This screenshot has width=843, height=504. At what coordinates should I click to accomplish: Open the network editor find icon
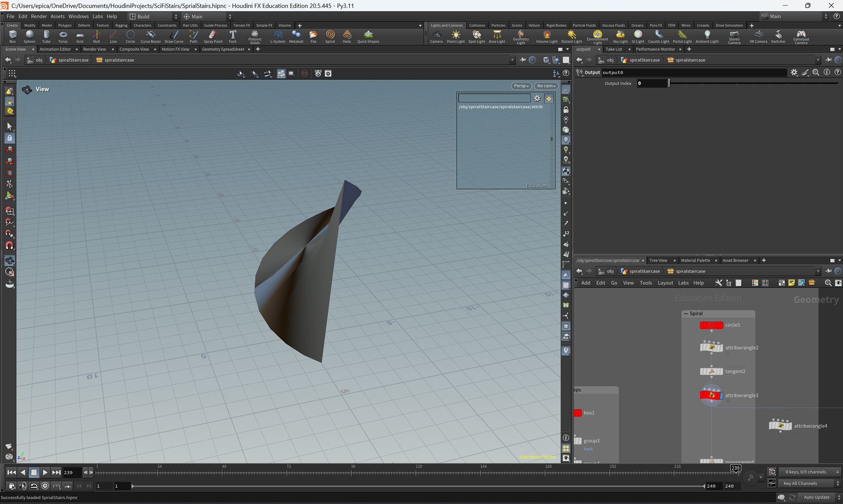tap(828, 283)
